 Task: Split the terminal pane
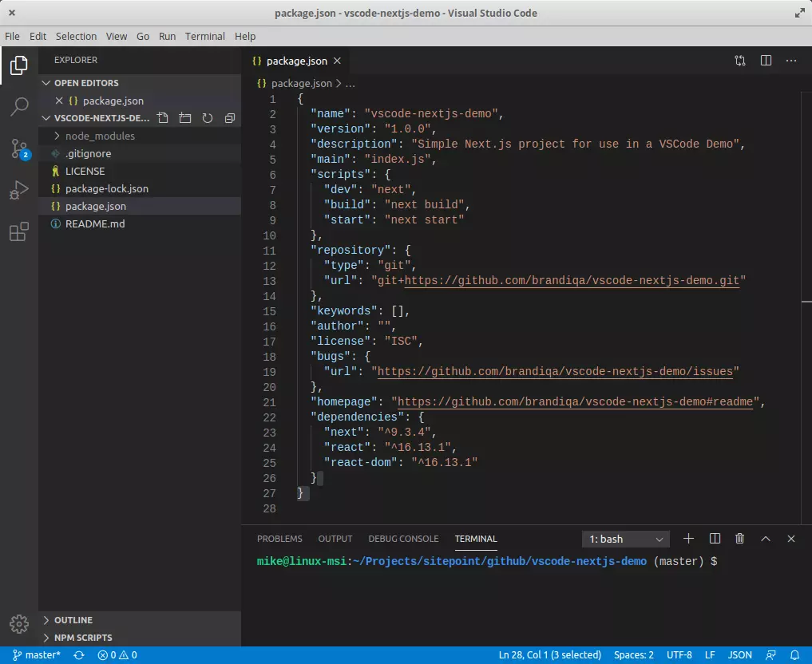(715, 539)
